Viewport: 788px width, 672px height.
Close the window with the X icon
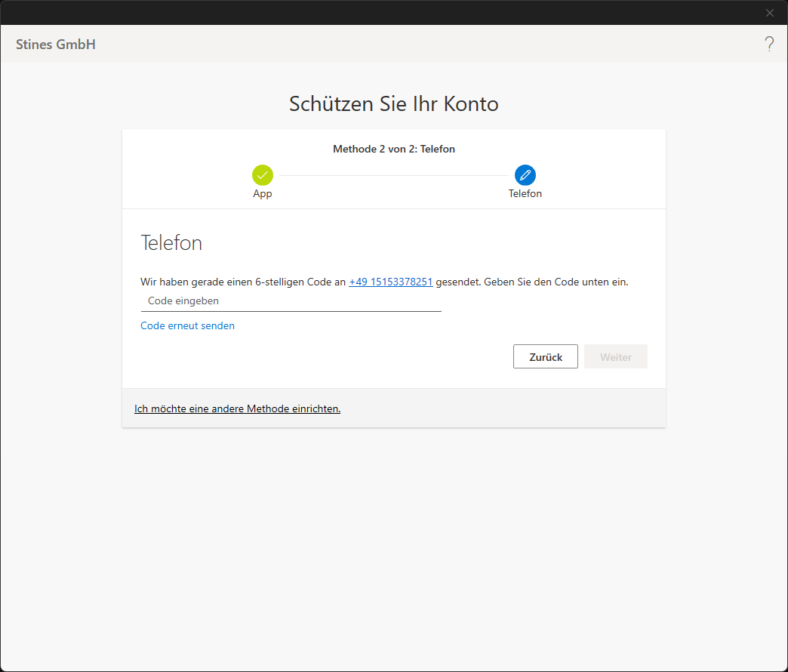point(770,13)
